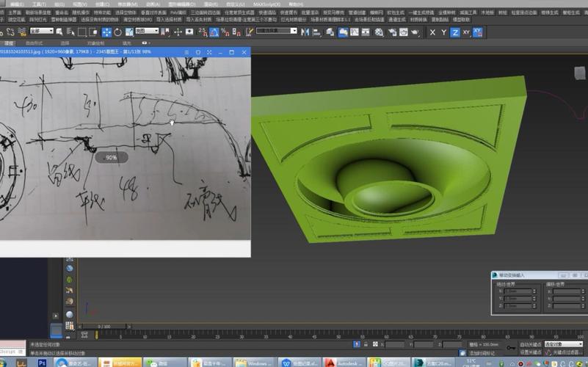Open Schematic View icon
The height and width of the screenshot is (367, 588).
[x=366, y=32]
